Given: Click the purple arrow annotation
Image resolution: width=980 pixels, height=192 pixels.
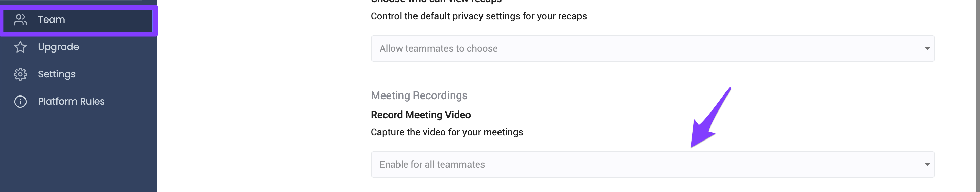Looking at the screenshot, I should point(709,118).
